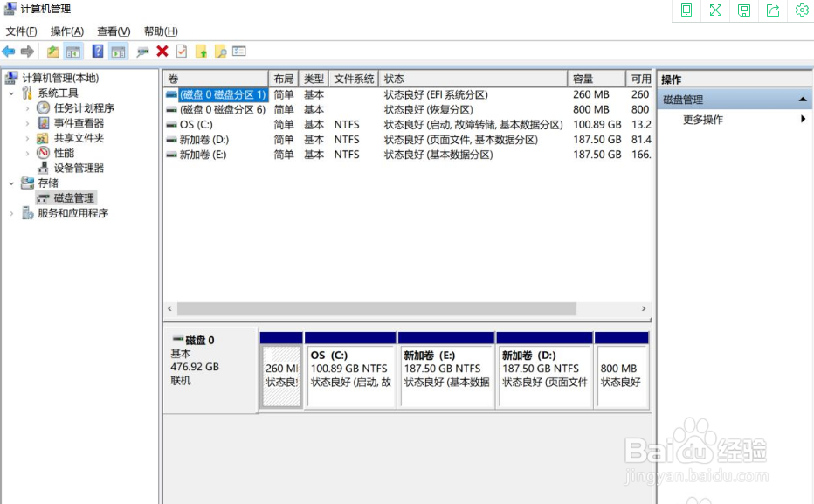Image resolution: width=814 pixels, height=504 pixels.
Task: Click the Back navigation arrow in the toolbar
Action: [9, 51]
